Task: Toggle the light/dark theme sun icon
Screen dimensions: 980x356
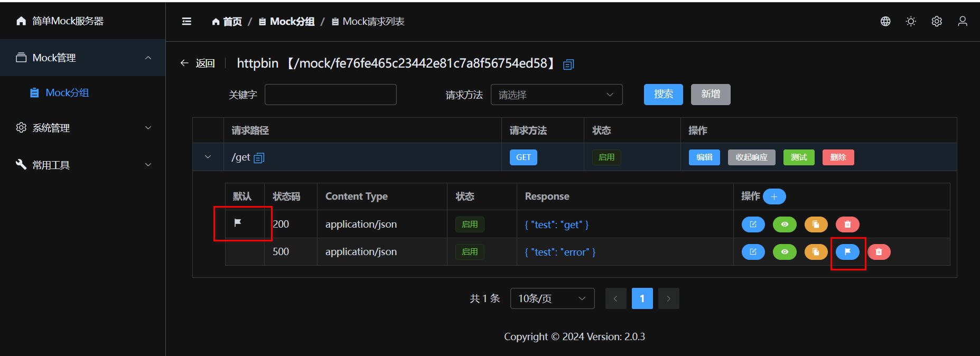Action: tap(911, 21)
